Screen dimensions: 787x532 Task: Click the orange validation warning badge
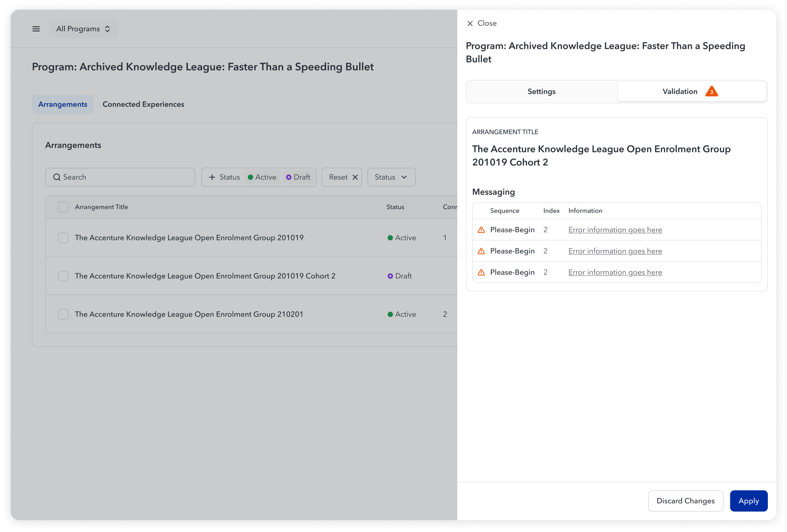coord(711,91)
